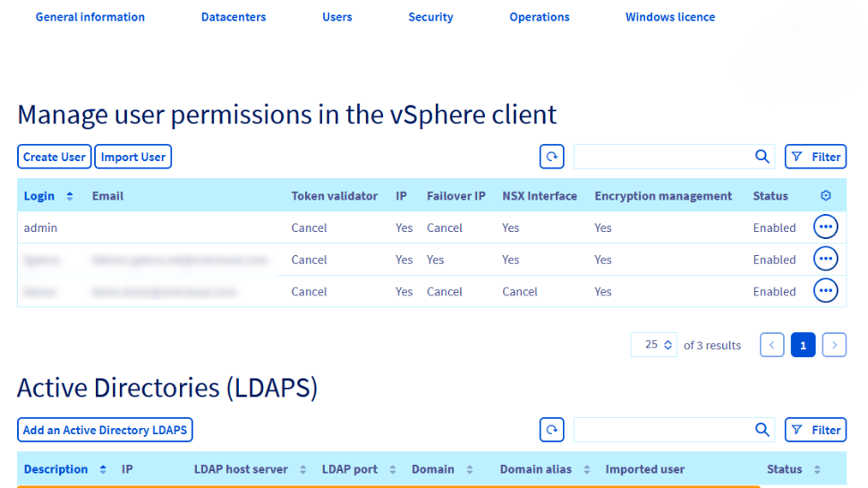Open actions menu for admin user

(x=825, y=227)
